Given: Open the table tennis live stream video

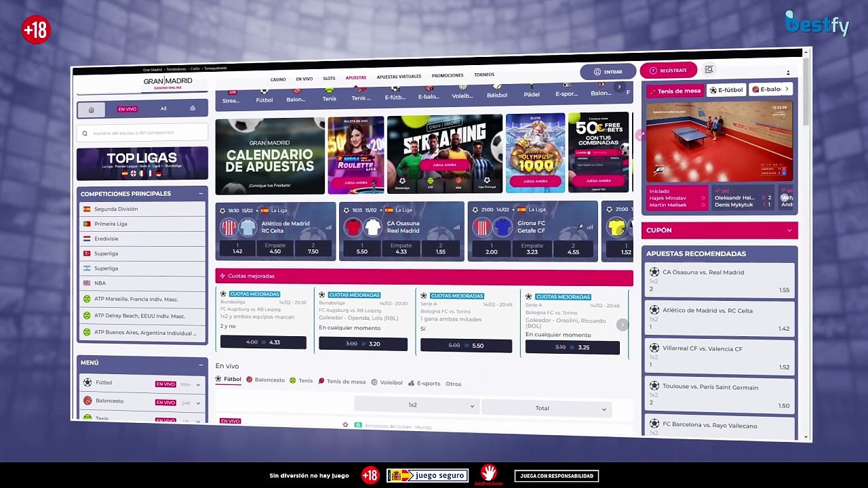Looking at the screenshot, I should (x=719, y=142).
